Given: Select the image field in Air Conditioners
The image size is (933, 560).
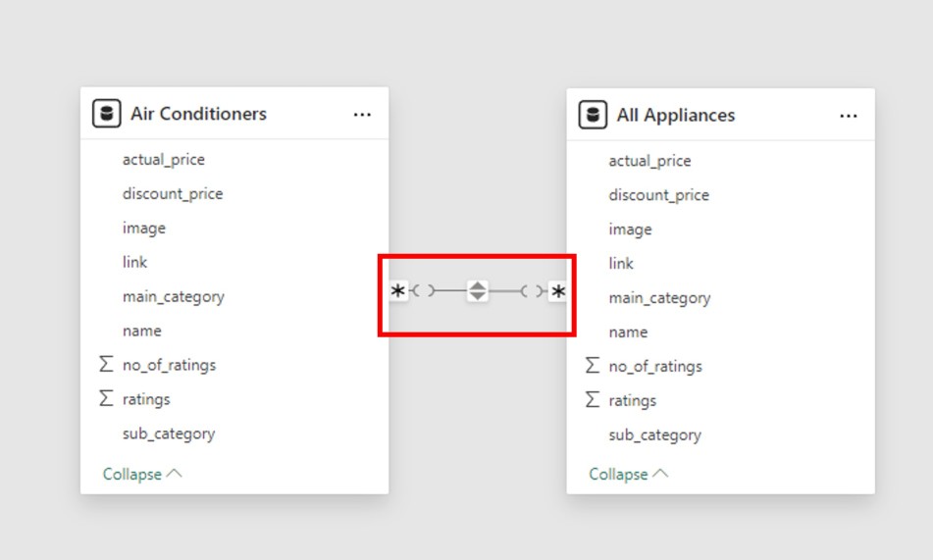Looking at the screenshot, I should click(x=143, y=228).
